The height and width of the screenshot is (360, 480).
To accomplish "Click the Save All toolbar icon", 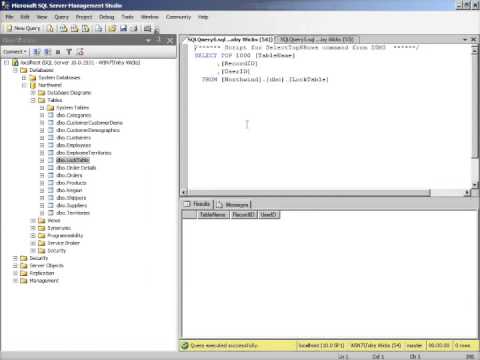I will 134,28.
